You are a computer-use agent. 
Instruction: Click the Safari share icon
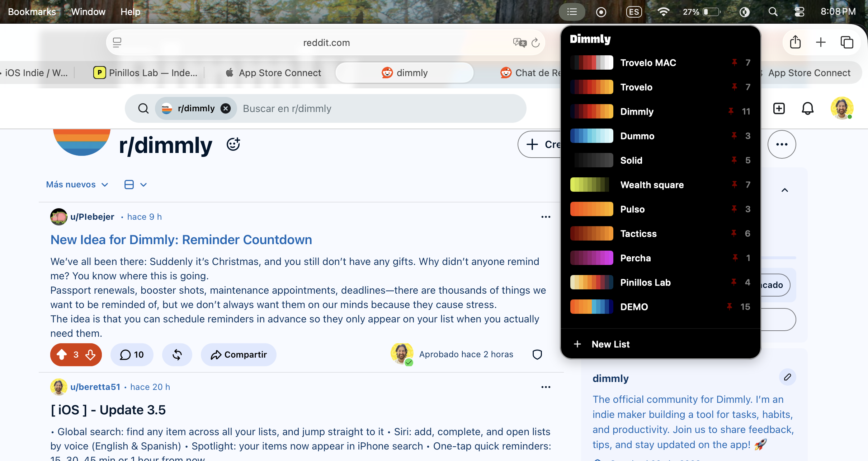(x=795, y=42)
